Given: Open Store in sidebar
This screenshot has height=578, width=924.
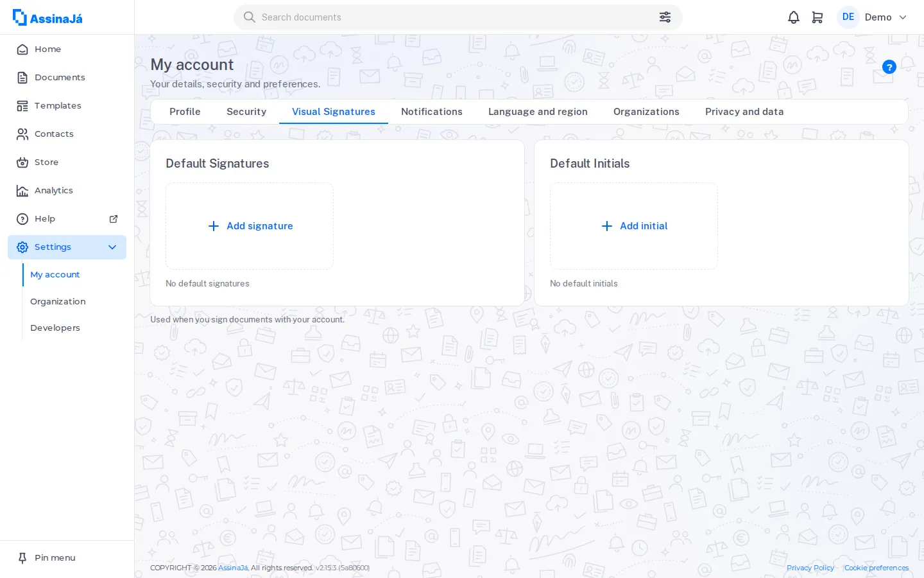Looking at the screenshot, I should 67,162.
